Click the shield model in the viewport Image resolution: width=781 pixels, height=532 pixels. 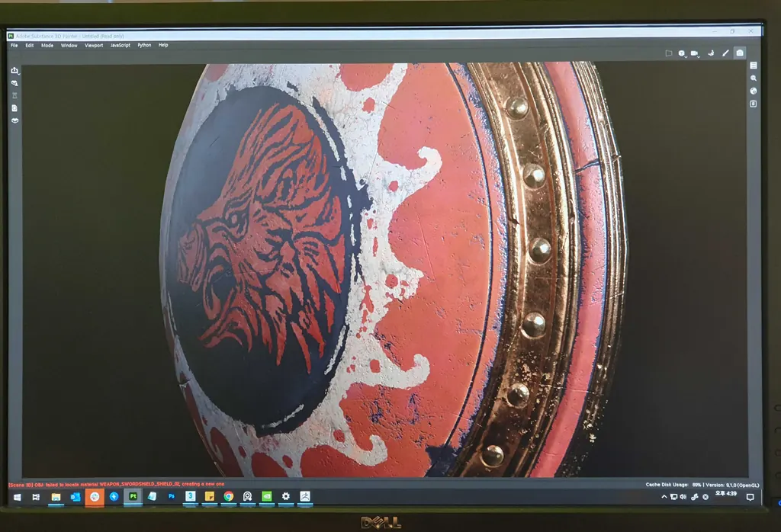tap(394, 269)
